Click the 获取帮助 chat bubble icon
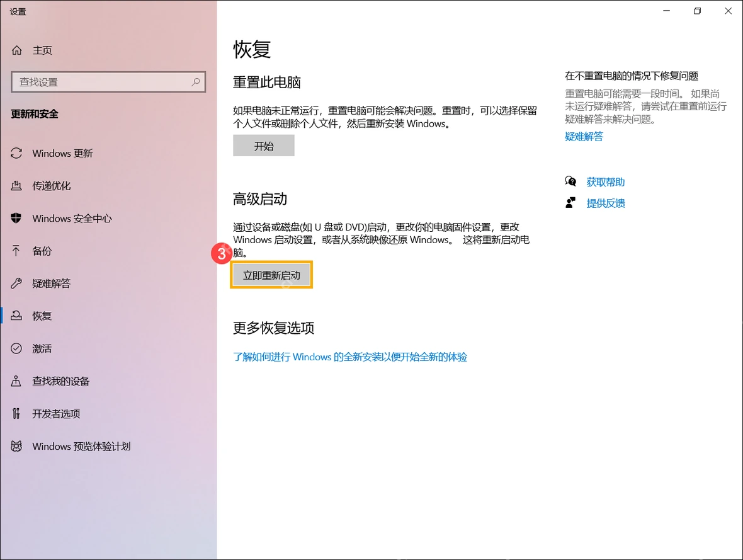 (x=570, y=181)
